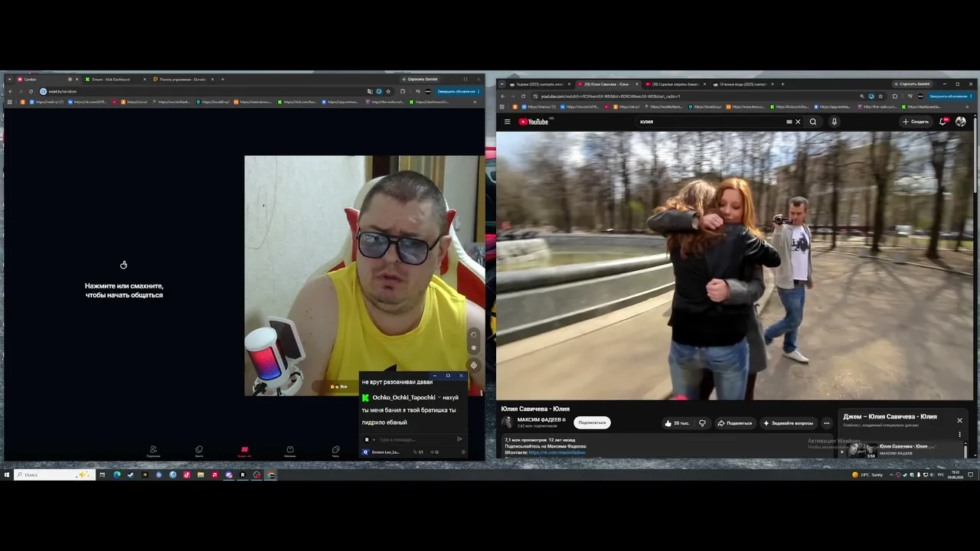
Task: Open the YouTube account avatar menu
Action: (x=961, y=122)
